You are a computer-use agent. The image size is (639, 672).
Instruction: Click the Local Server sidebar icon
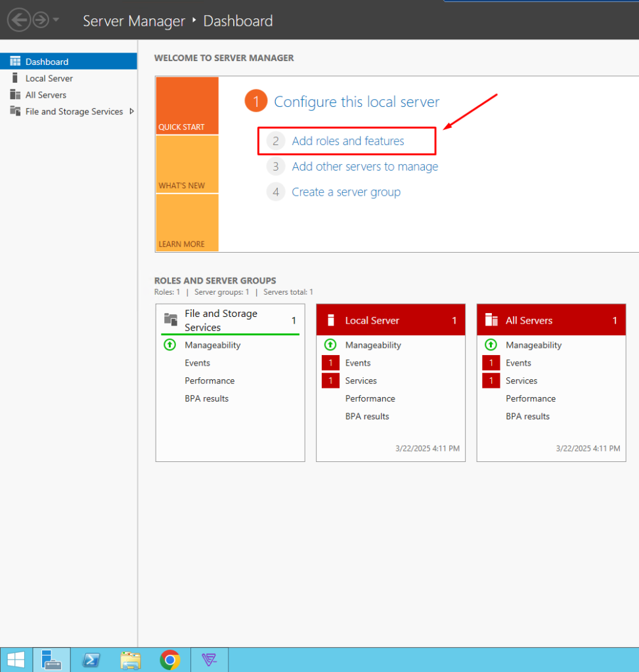click(15, 78)
